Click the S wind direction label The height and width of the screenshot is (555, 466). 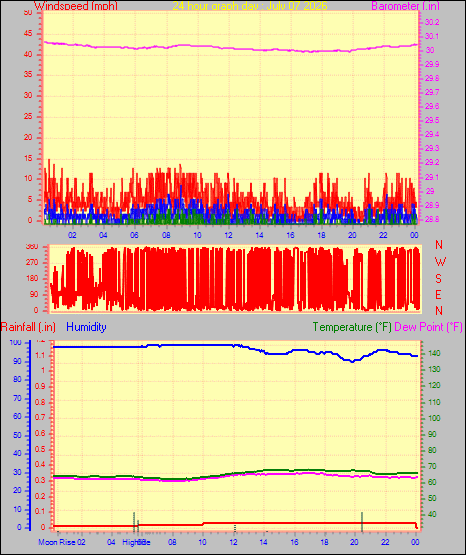[438, 279]
